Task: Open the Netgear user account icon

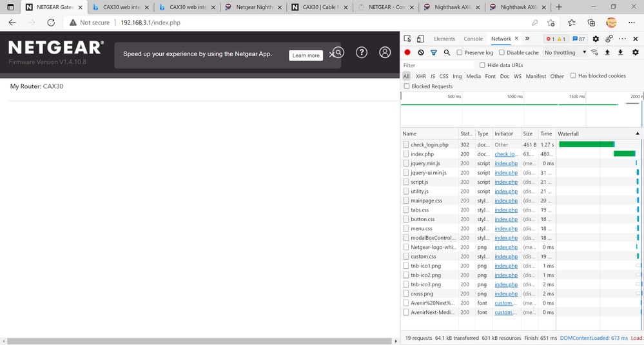Action: 385,52
